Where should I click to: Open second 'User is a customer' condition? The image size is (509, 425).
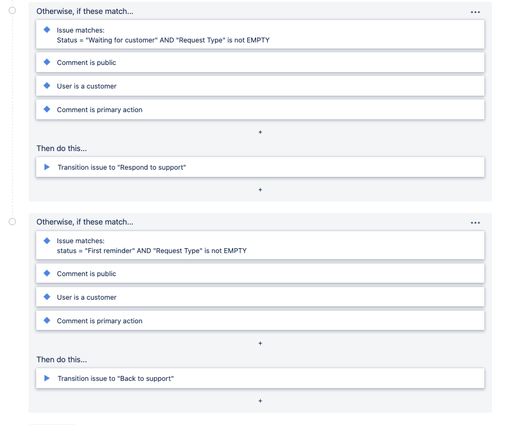260,297
